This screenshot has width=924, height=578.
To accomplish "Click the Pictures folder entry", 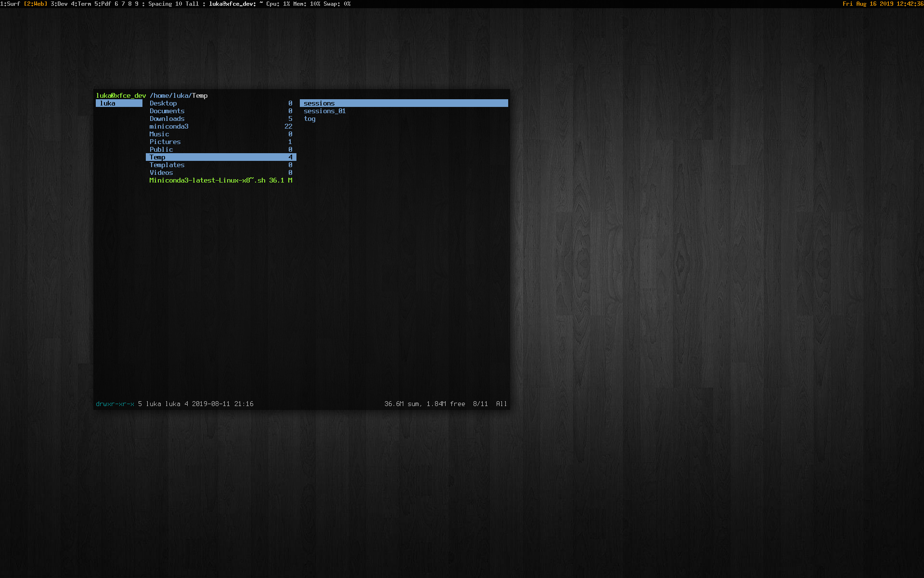I will (165, 142).
